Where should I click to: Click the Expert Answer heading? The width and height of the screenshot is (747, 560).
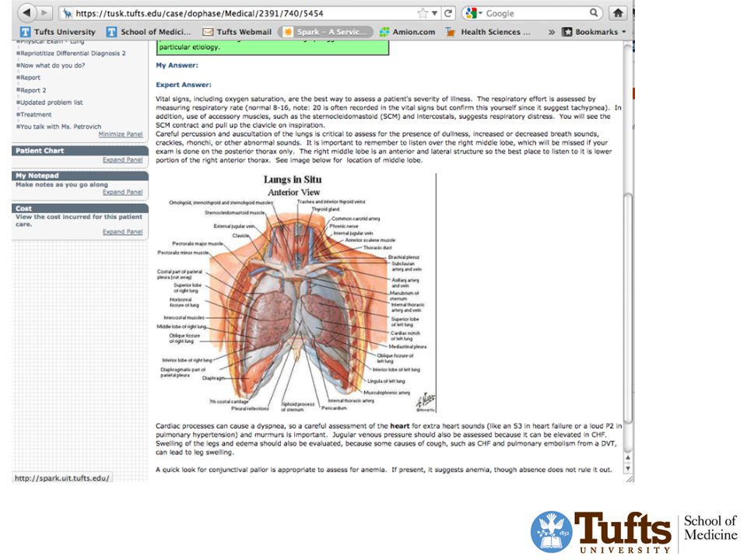pos(184,85)
